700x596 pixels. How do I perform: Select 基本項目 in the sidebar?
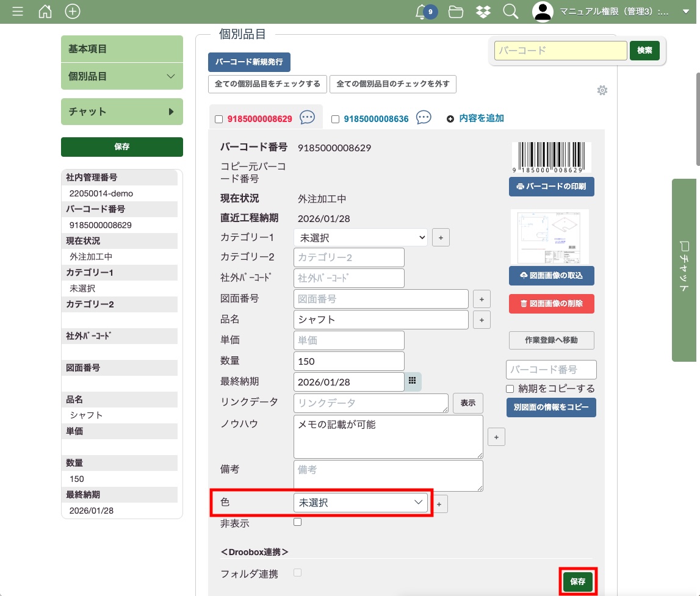point(122,49)
